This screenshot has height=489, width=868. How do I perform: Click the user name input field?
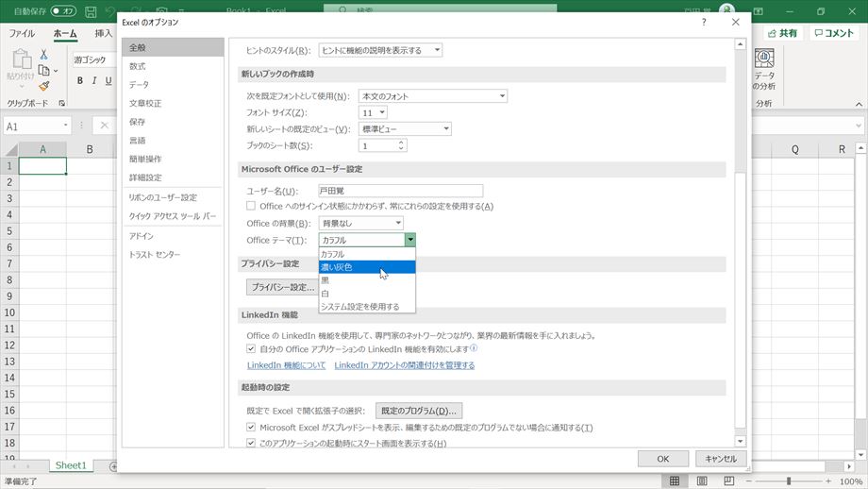pos(401,191)
